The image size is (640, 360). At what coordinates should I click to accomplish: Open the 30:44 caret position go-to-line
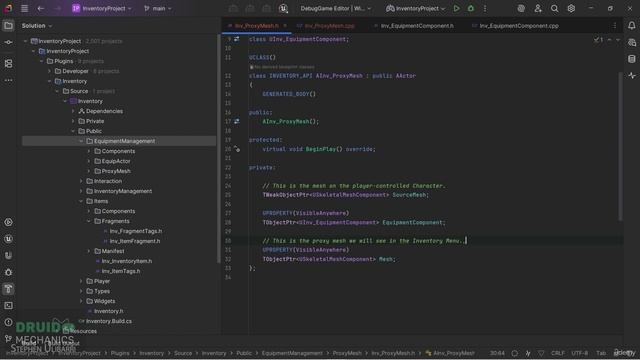click(x=497, y=353)
